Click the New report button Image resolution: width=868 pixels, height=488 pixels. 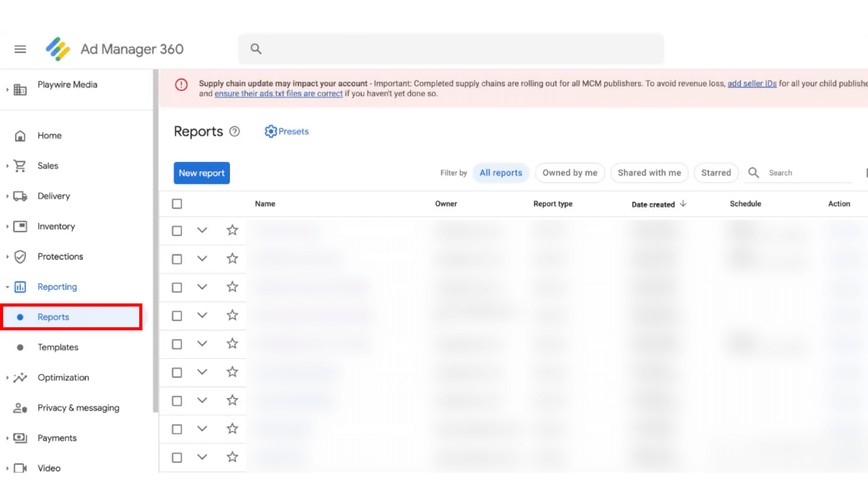tap(202, 173)
